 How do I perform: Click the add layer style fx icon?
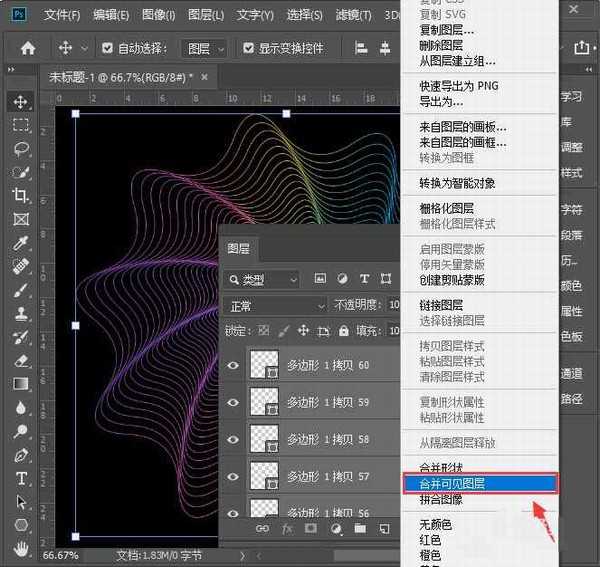pos(287,527)
